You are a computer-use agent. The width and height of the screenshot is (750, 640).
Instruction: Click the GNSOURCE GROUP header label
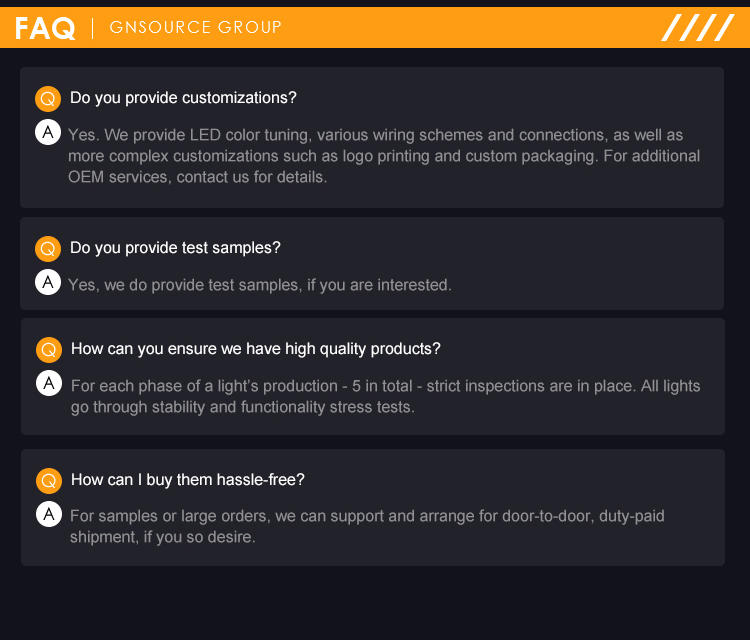[x=195, y=28]
